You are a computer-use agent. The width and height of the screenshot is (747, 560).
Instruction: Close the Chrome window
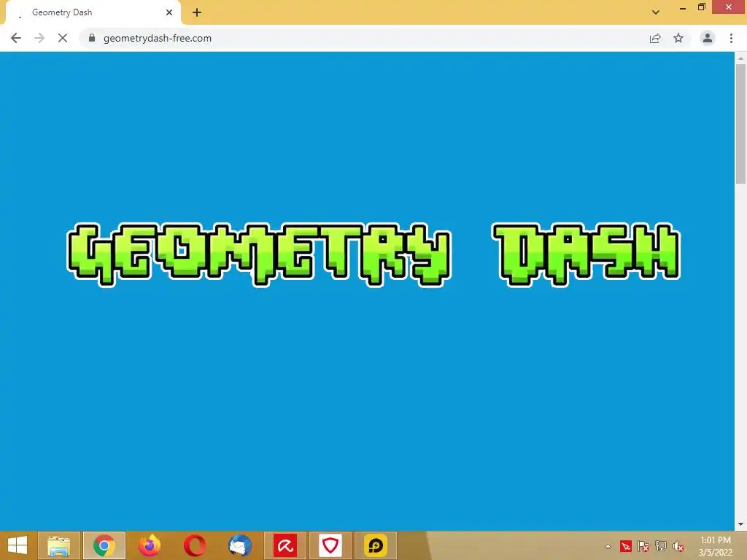point(729,7)
